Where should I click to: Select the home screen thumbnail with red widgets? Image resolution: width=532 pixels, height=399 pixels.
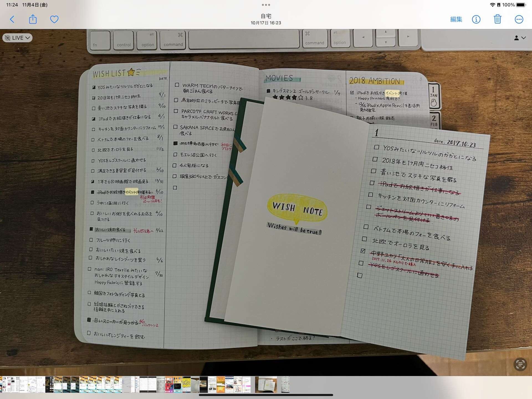click(169, 384)
